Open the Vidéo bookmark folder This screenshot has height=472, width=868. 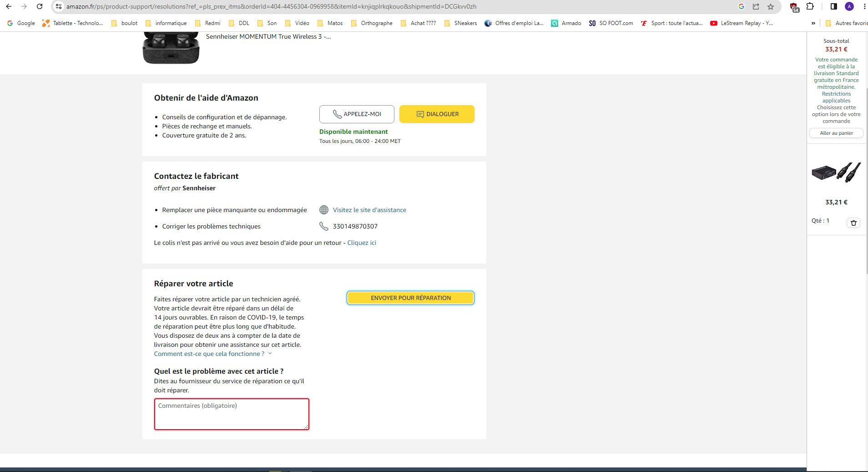click(x=297, y=23)
